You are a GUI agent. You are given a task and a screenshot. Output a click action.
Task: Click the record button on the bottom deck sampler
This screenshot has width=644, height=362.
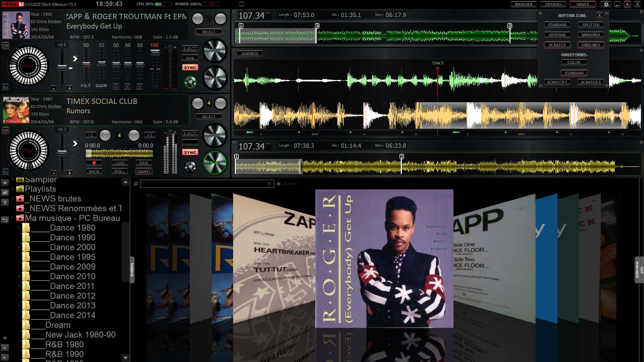click(x=94, y=163)
